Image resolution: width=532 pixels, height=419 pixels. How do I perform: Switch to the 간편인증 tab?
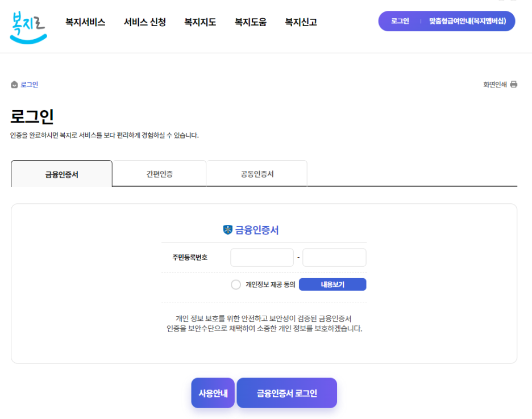[159, 173]
